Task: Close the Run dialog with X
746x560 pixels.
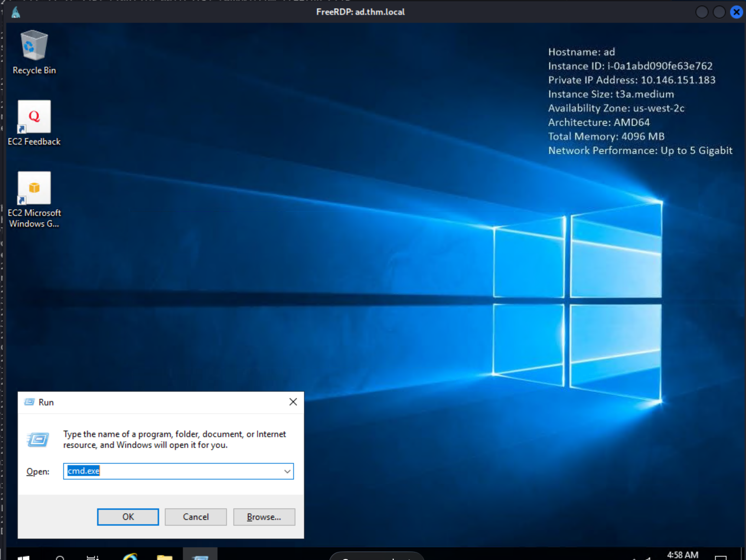Action: click(293, 402)
